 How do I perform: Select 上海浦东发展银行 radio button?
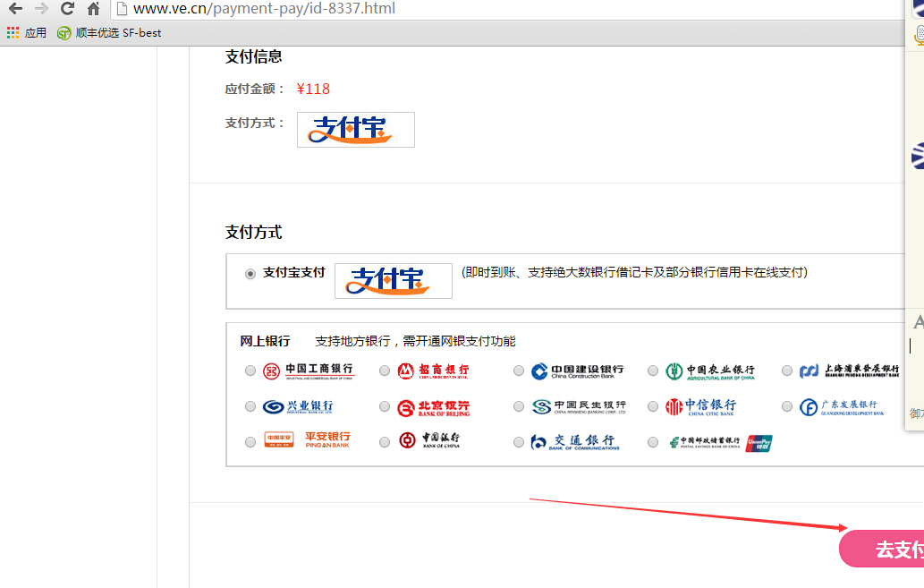[x=787, y=371]
